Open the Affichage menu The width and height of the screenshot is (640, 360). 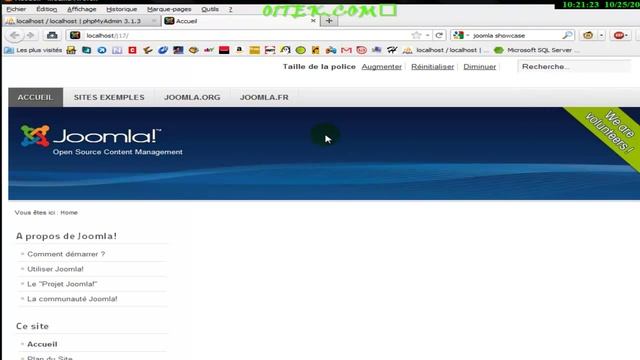pos(82,9)
